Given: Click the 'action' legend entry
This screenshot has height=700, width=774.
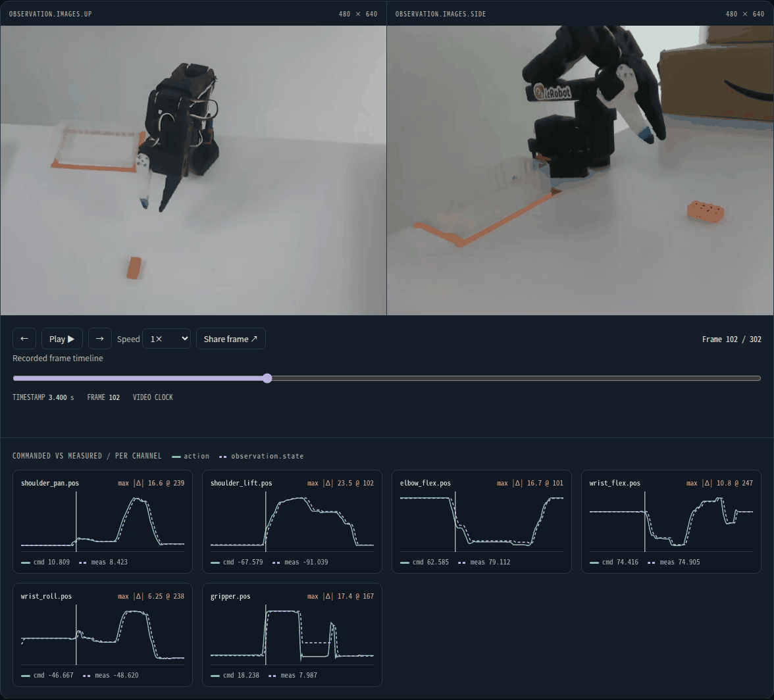Looking at the screenshot, I should [191, 457].
